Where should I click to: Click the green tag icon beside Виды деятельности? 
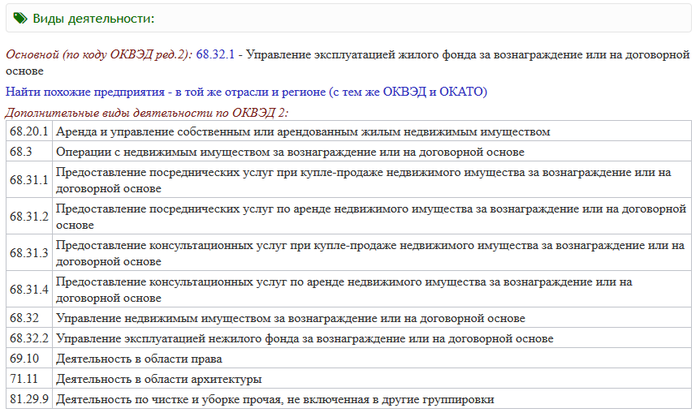click(20, 18)
